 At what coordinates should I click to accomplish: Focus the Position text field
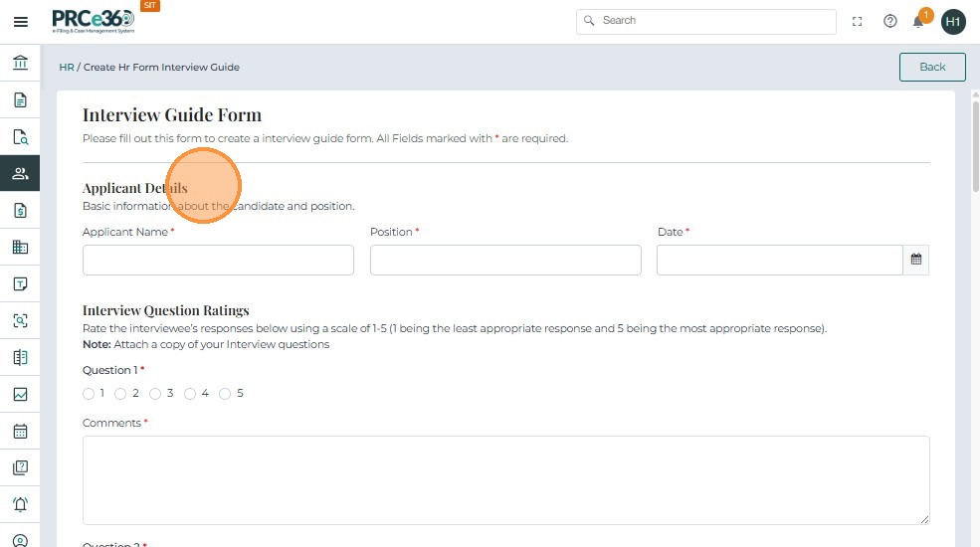(x=505, y=260)
